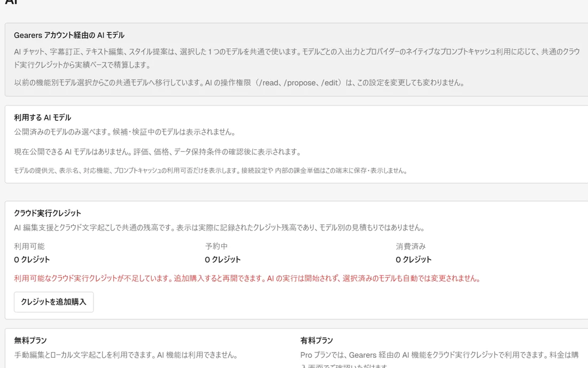Click the クラウド実行クレジット heading
This screenshot has width=588, height=368.
click(x=47, y=213)
